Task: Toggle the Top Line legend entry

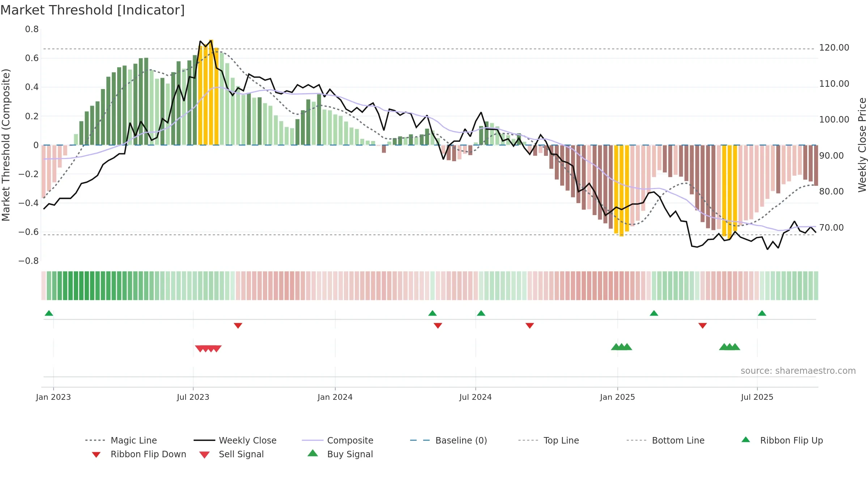Action: pos(548,440)
